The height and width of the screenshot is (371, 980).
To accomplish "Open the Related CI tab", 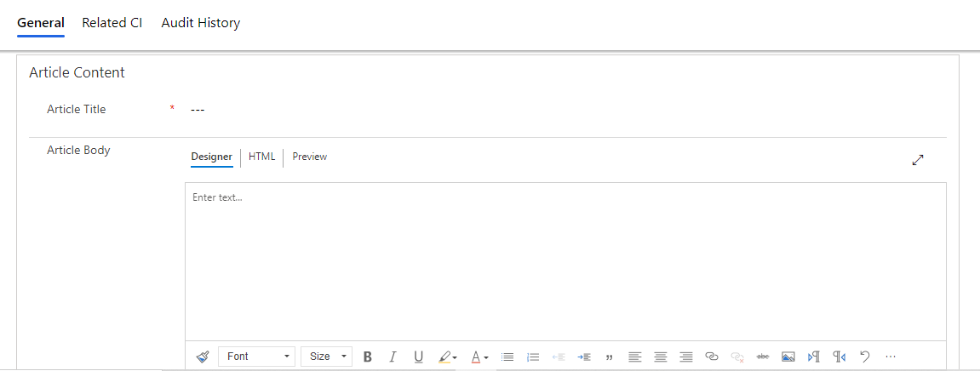I will coord(112,23).
